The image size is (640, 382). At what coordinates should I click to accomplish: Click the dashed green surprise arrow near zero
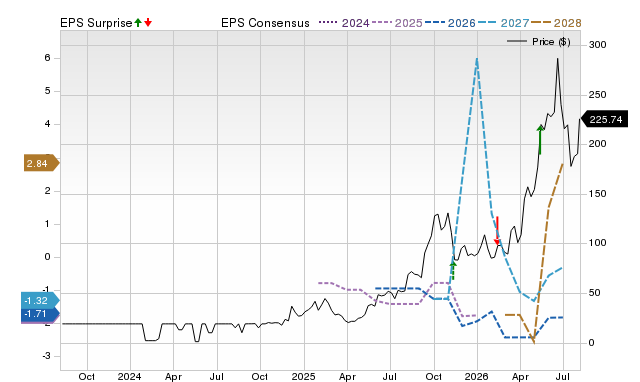click(453, 271)
